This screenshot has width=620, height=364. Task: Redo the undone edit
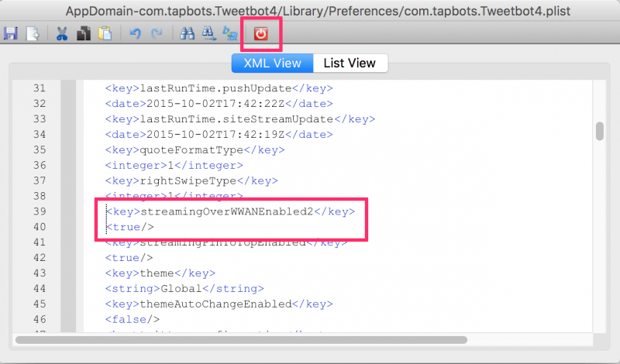tap(157, 33)
